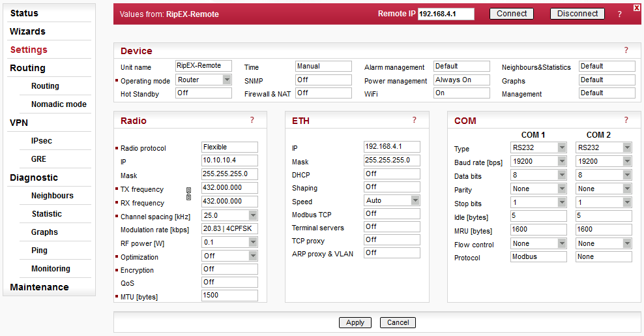Open the WiFi setting field
644x336 pixels.
(461, 93)
